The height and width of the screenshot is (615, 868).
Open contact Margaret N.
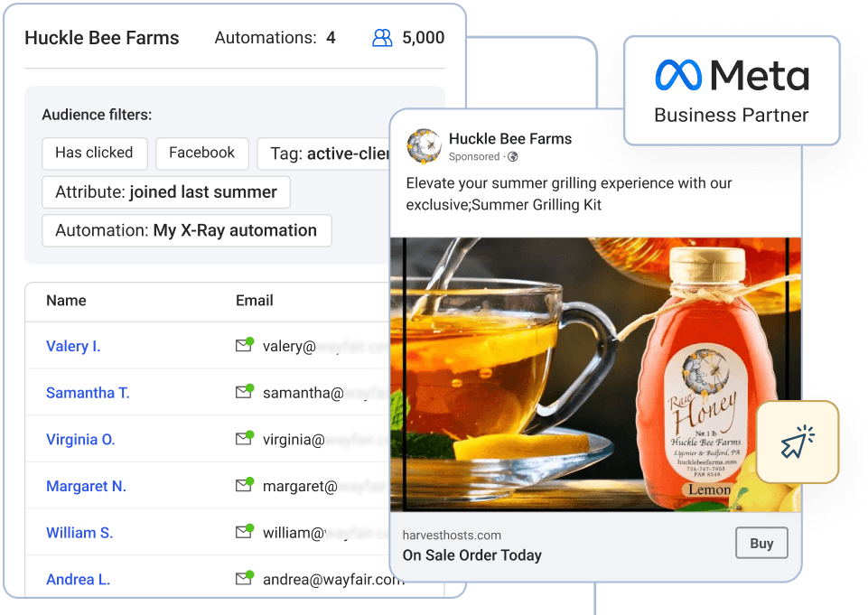[x=86, y=486]
